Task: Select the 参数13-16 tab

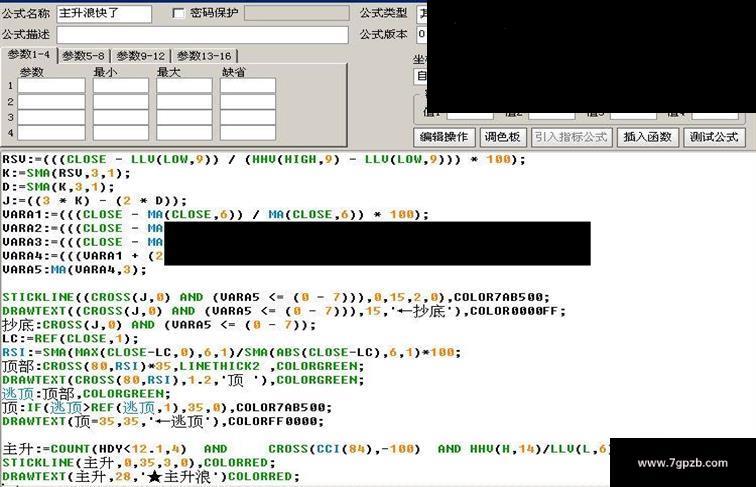Action: 204,56
